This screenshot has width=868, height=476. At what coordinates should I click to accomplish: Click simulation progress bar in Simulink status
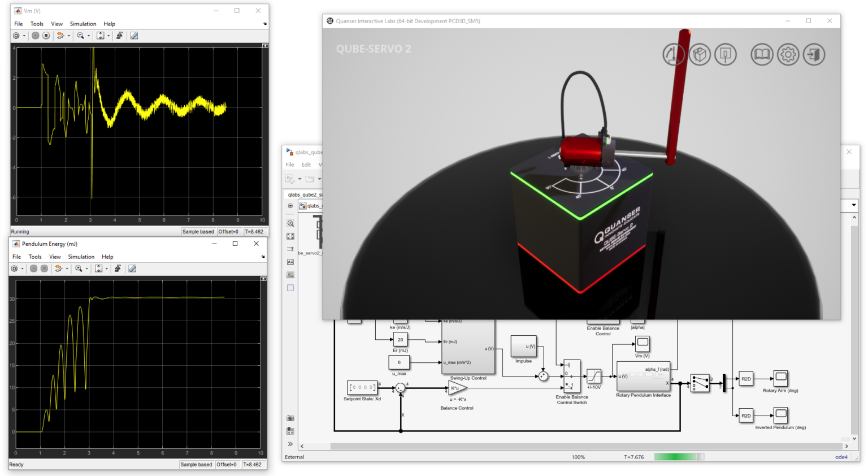(679, 457)
